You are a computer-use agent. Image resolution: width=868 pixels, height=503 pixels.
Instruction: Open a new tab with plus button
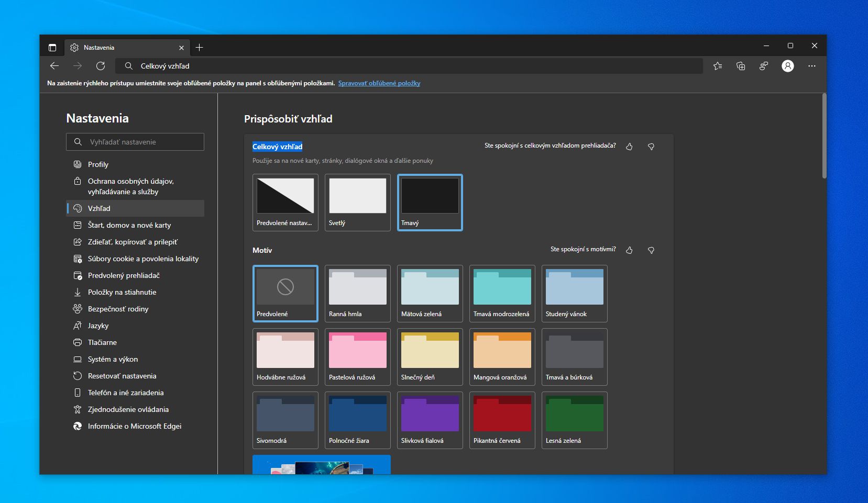point(199,48)
